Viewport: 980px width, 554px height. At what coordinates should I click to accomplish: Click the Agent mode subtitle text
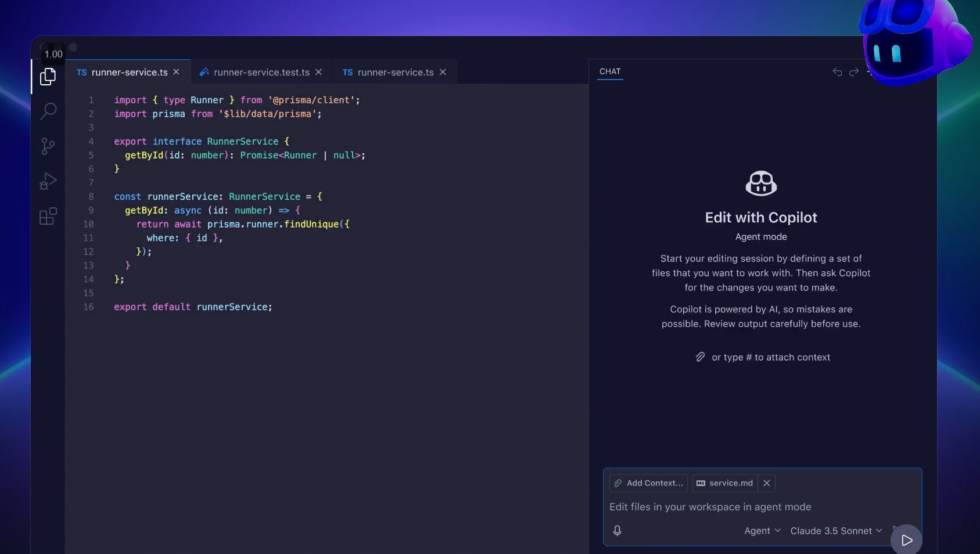tap(761, 236)
